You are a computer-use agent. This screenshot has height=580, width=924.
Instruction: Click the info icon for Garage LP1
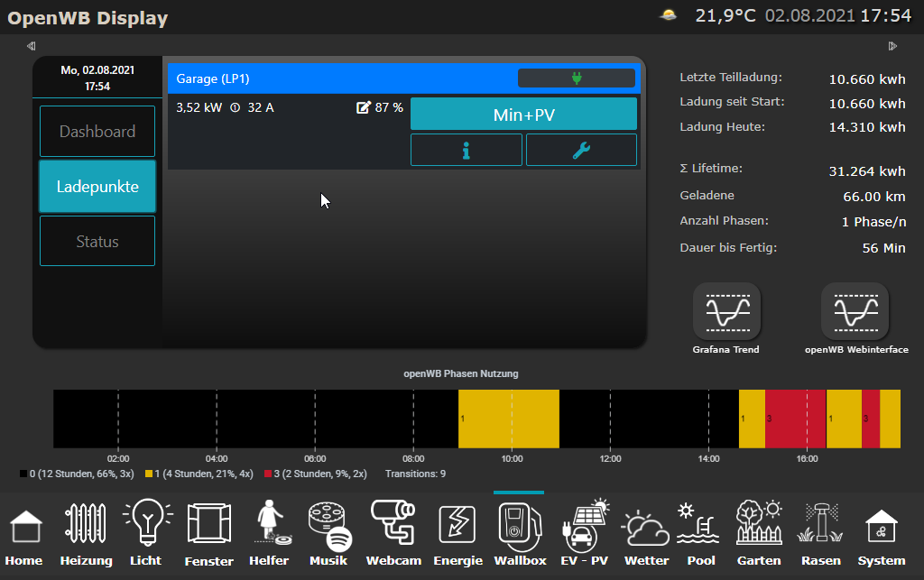pyautogui.click(x=466, y=151)
